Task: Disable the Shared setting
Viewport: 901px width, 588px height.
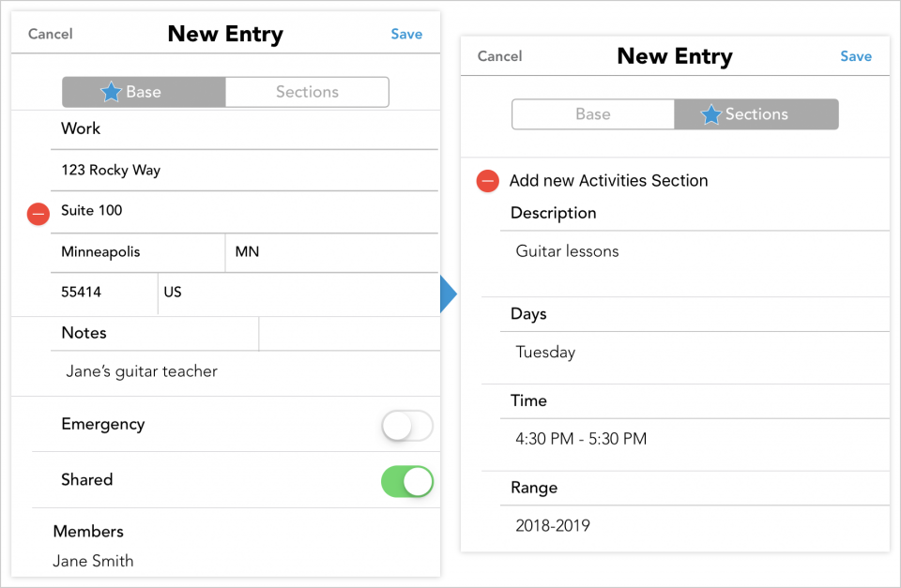Action: (407, 480)
